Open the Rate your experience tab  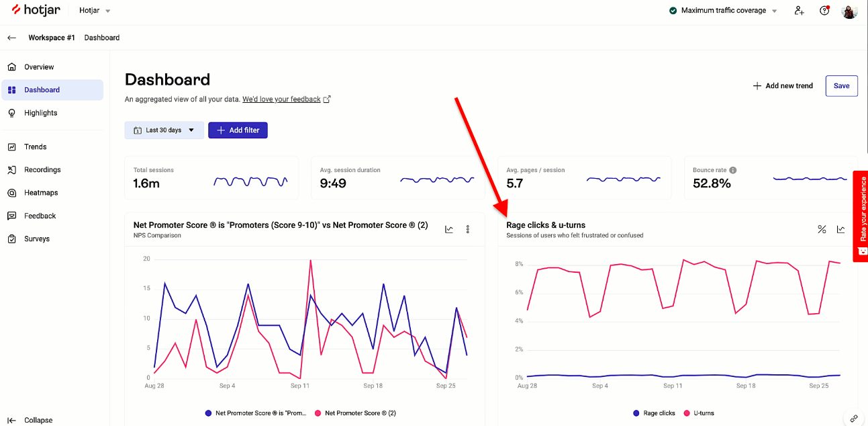click(862, 216)
